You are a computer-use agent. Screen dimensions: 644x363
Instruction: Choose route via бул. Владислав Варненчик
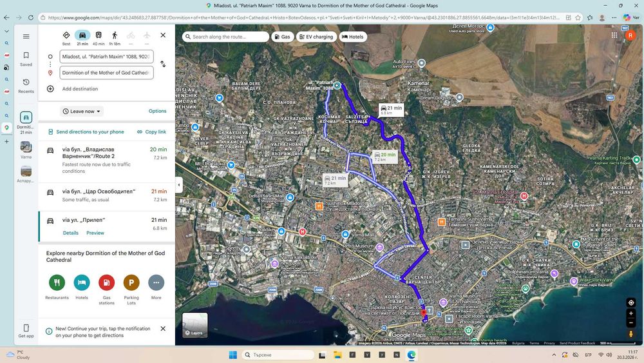tap(106, 161)
